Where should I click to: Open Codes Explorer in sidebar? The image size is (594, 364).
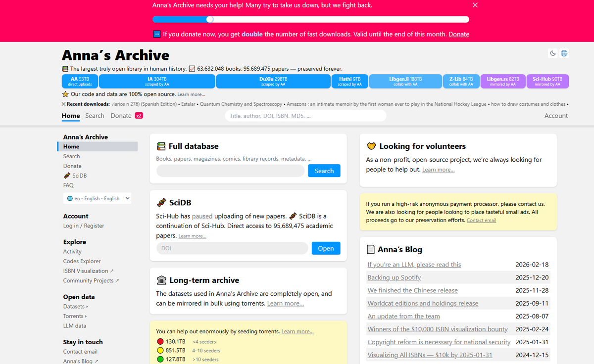click(x=82, y=261)
